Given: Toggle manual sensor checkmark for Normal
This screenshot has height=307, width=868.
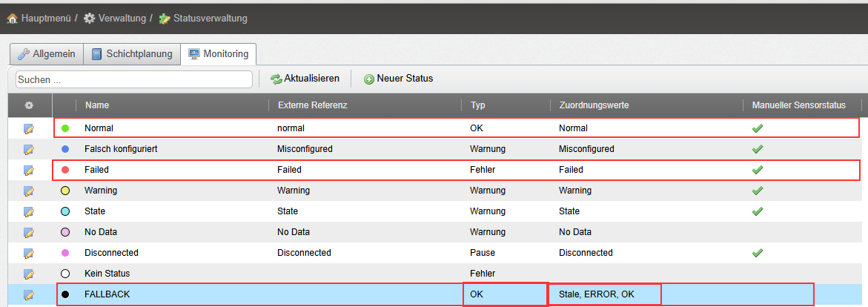Looking at the screenshot, I should pos(757,128).
